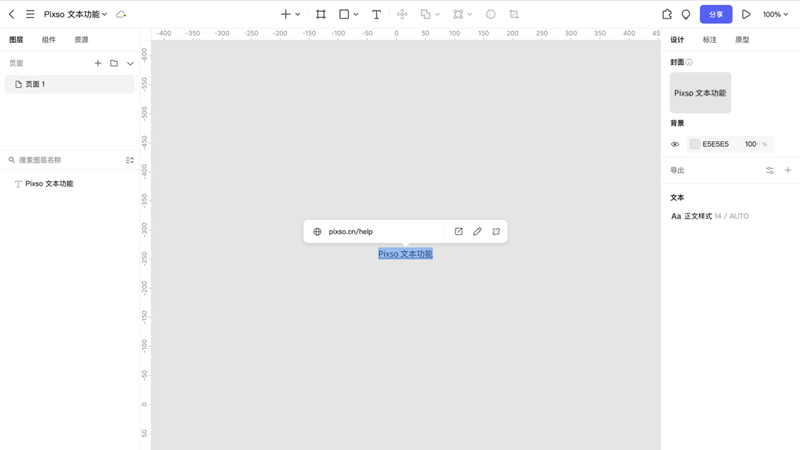Open file name dropdown Pixso 文本功能

click(x=75, y=14)
